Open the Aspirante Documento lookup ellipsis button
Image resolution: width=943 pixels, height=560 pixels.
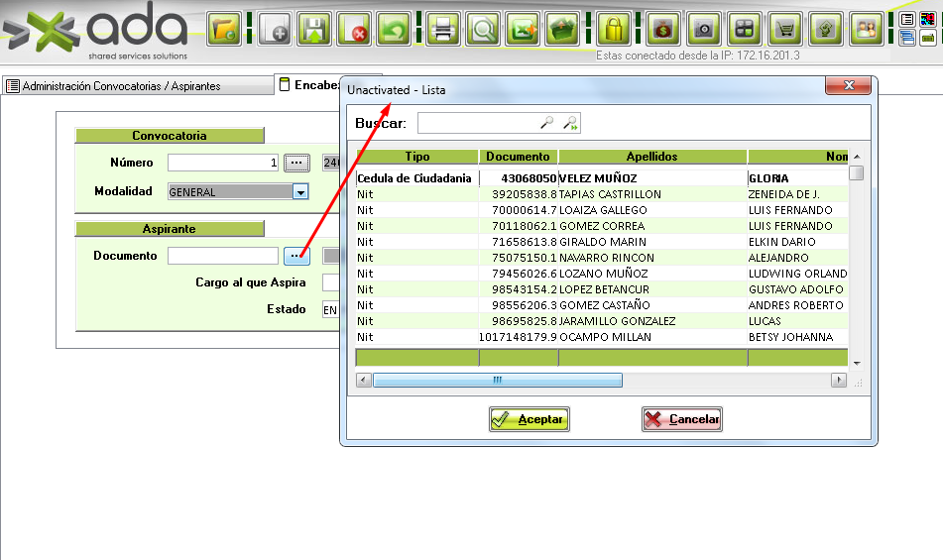point(296,257)
